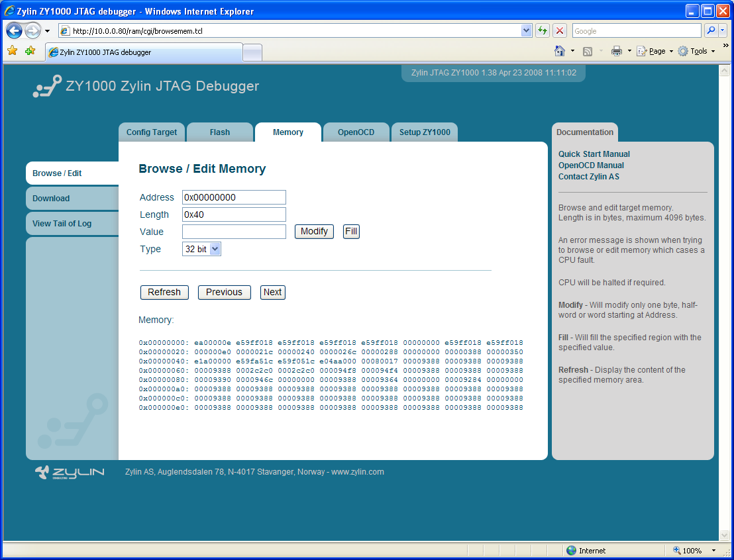Click the search magnifier icon
The image size is (734, 560).
711,31
